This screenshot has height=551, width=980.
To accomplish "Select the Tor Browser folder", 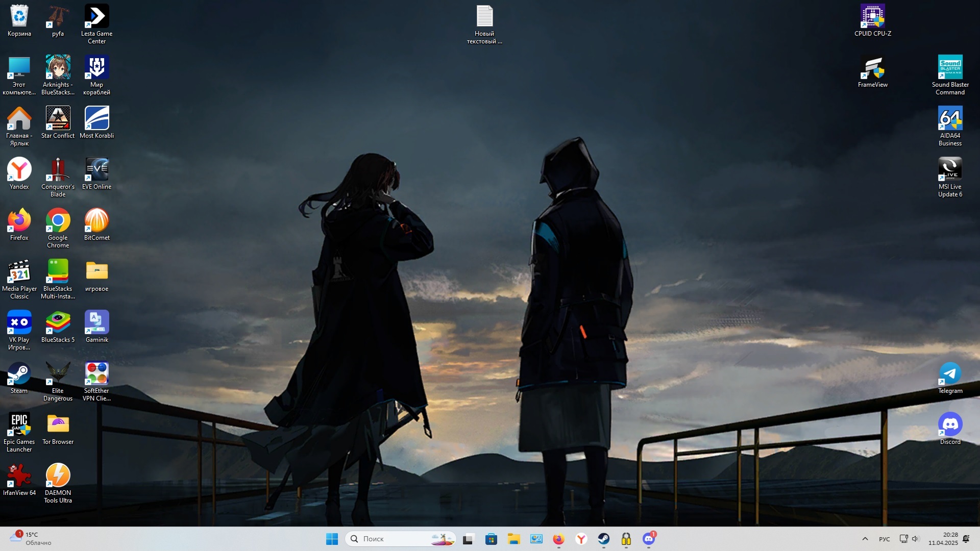I will pyautogui.click(x=58, y=429).
